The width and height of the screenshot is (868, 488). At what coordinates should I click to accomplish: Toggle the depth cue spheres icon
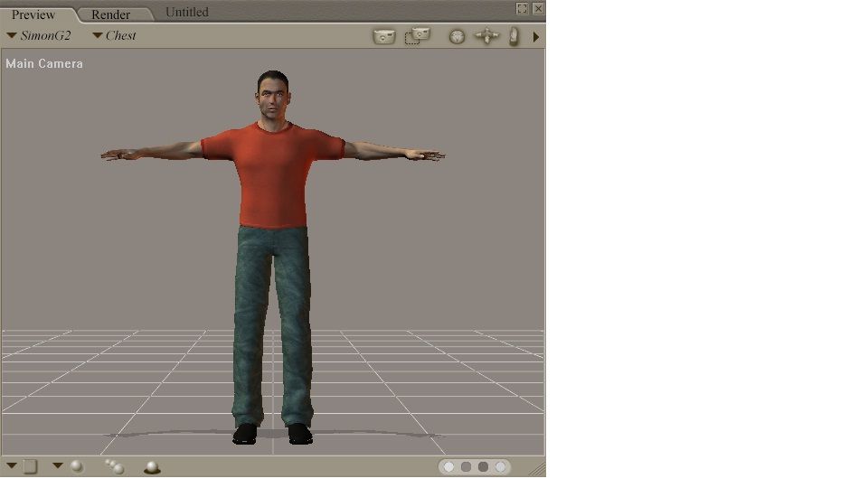tap(115, 466)
